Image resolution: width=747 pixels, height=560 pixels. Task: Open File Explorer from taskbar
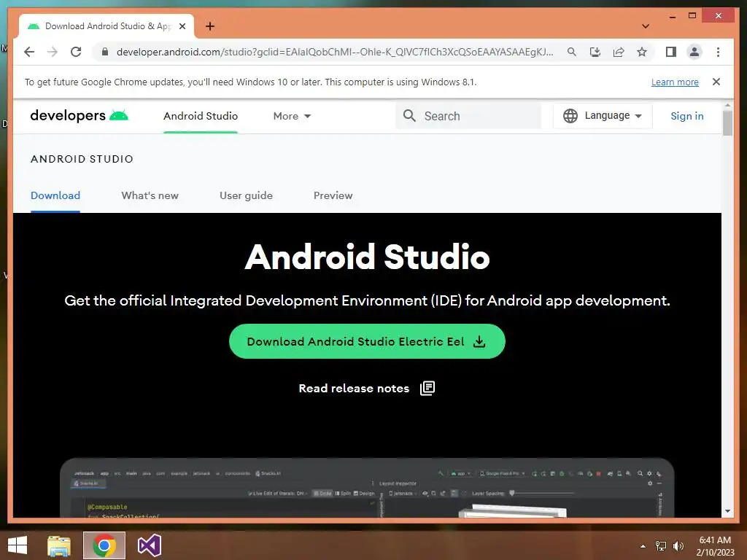pos(59,545)
